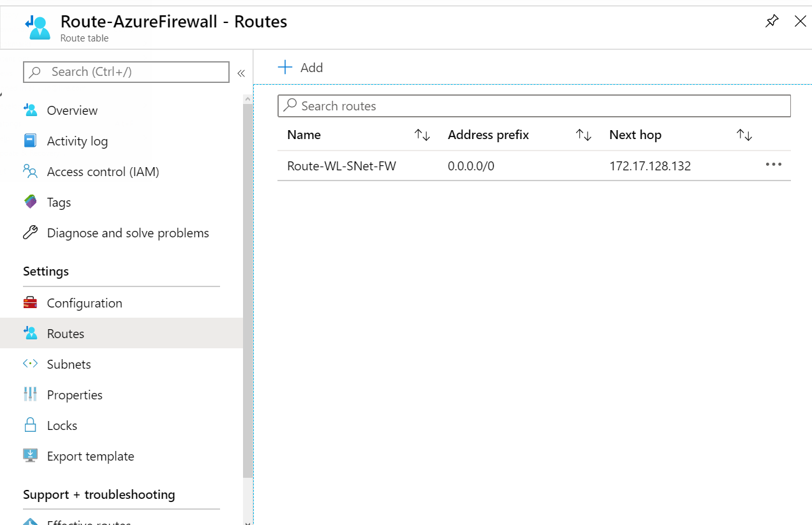Viewport: 812px width, 525px height.
Task: Open Properties via its bars icon
Action: [x=30, y=394]
